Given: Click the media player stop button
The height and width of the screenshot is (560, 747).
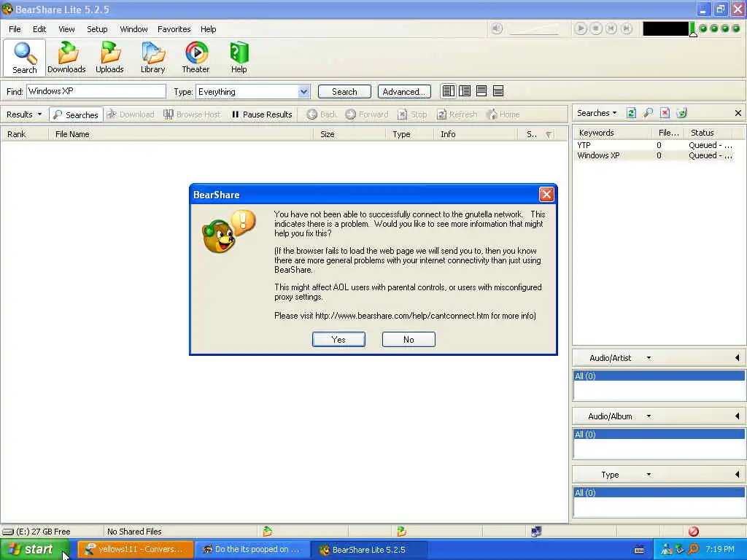Looking at the screenshot, I should [595, 28].
